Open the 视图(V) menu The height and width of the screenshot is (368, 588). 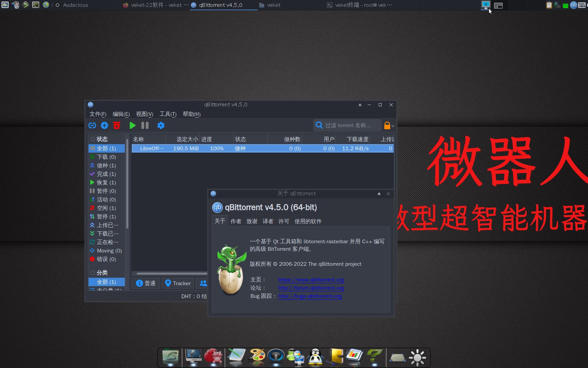point(145,114)
